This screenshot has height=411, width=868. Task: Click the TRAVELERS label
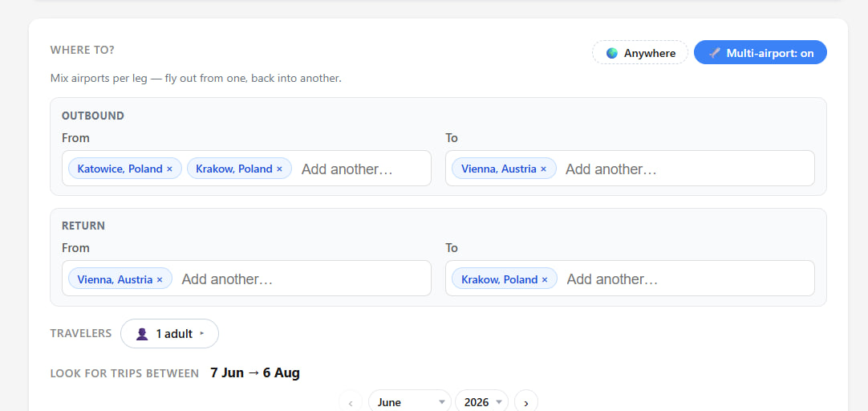coord(81,333)
